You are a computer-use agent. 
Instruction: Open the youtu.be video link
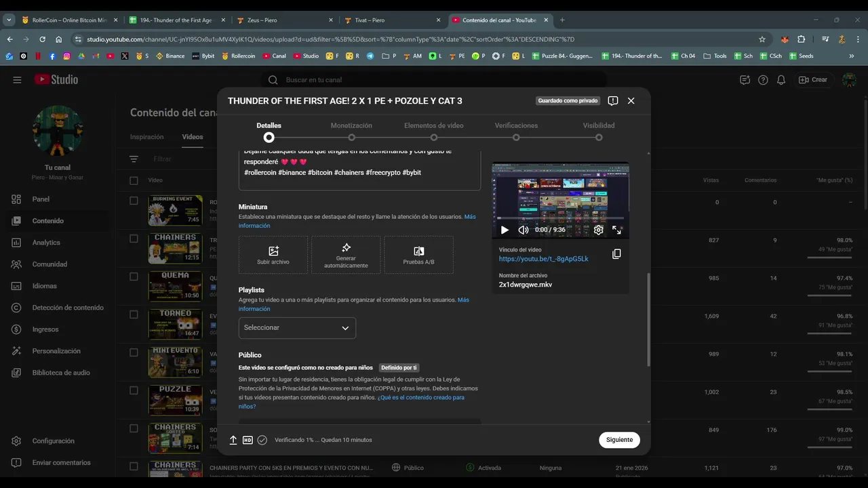pyautogui.click(x=544, y=259)
